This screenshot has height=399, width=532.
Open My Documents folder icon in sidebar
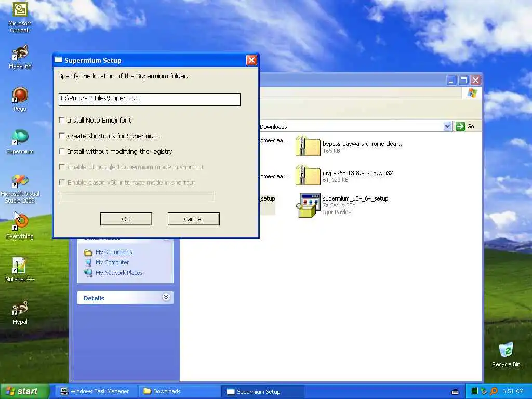tap(88, 252)
